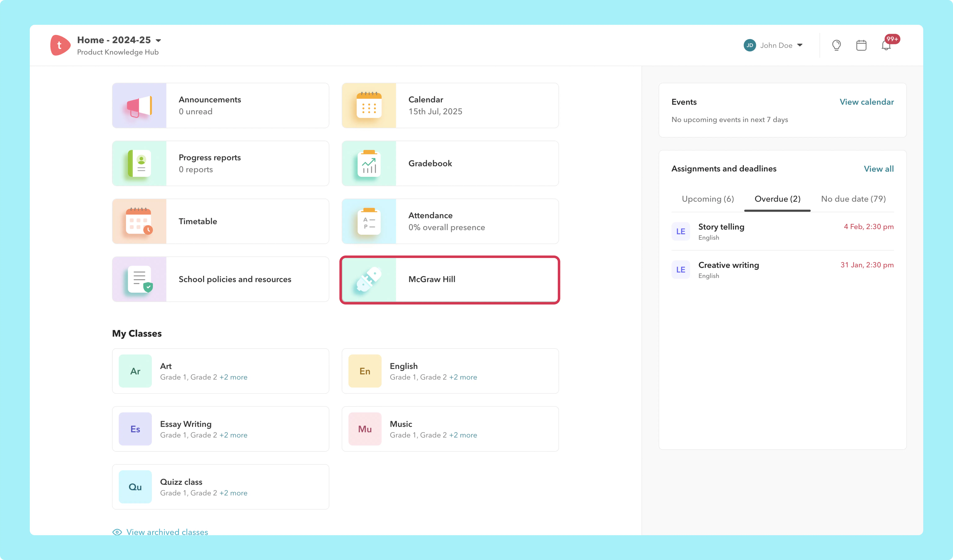Open the Announcements tile
Image resolution: width=953 pixels, height=560 pixels.
[x=220, y=105]
